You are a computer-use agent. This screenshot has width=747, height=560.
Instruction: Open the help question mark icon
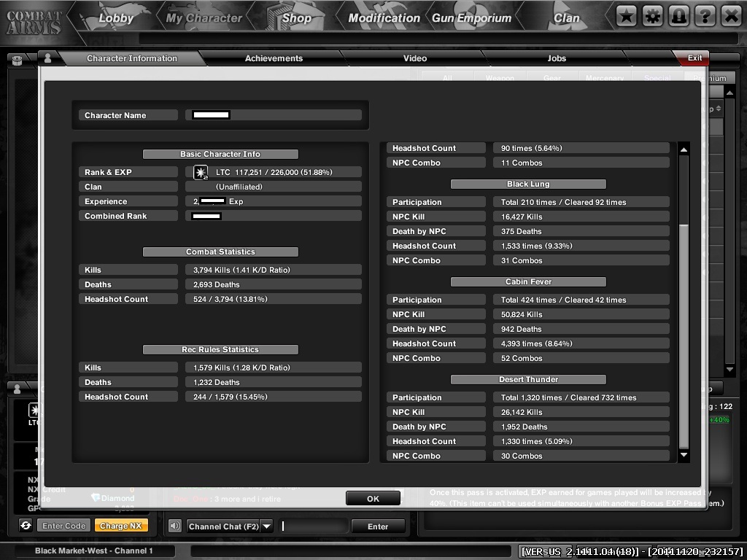[705, 17]
